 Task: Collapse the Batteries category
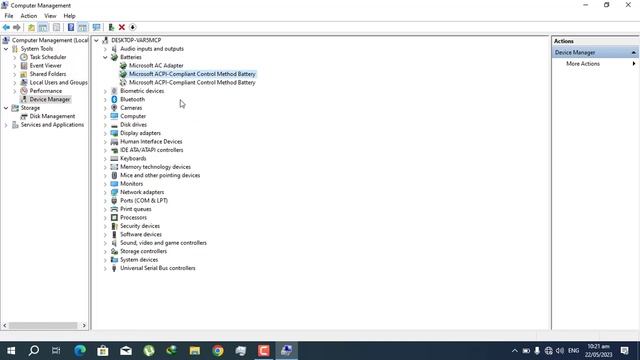pyautogui.click(x=105, y=57)
